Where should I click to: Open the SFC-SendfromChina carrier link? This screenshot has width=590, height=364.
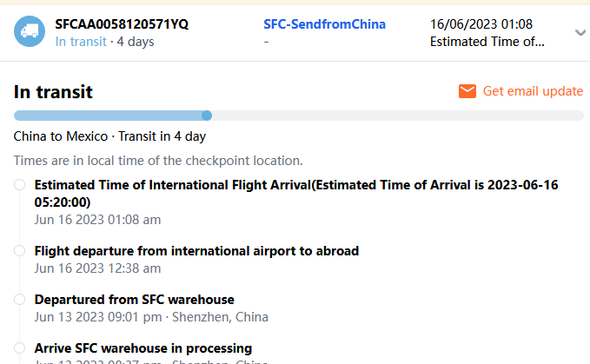[325, 23]
